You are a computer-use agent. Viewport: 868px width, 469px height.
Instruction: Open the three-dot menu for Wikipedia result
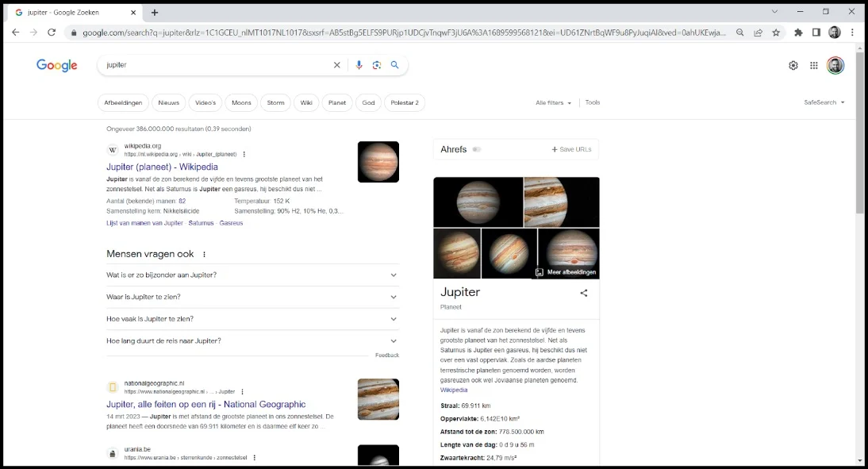coord(244,155)
